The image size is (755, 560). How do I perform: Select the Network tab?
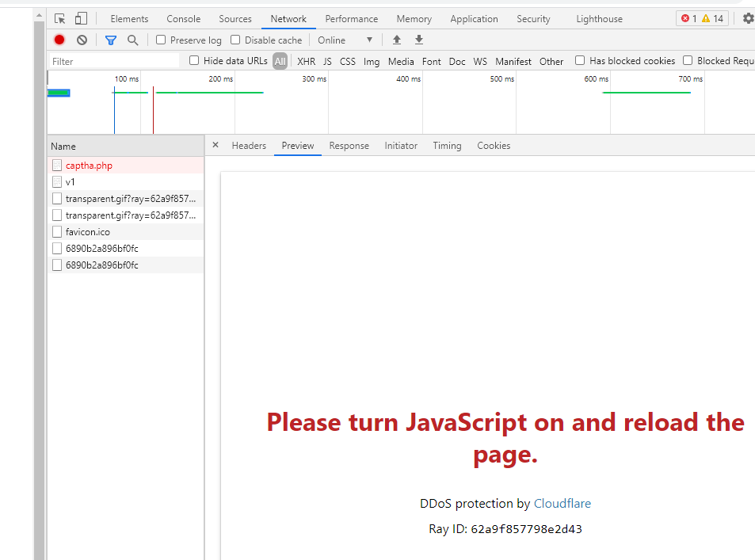pyautogui.click(x=288, y=19)
